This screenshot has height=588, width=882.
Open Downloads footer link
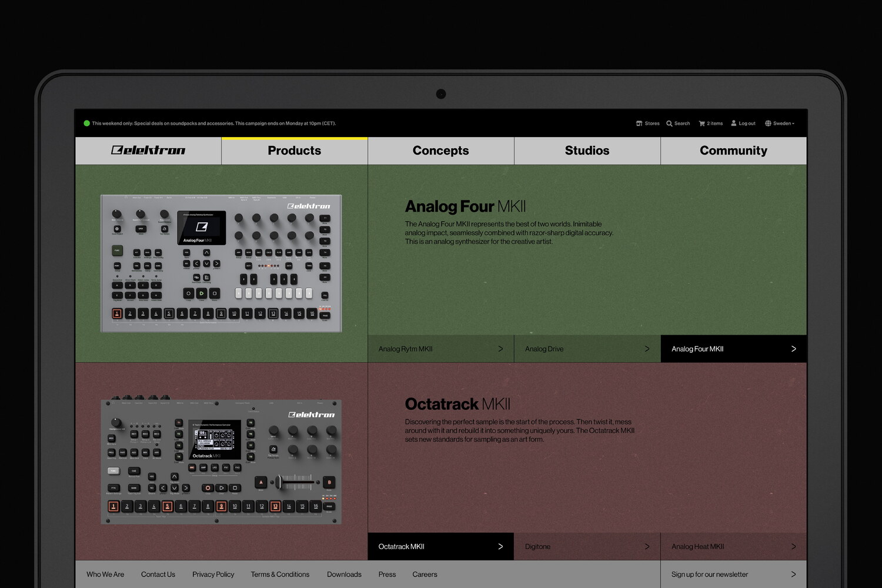(344, 574)
